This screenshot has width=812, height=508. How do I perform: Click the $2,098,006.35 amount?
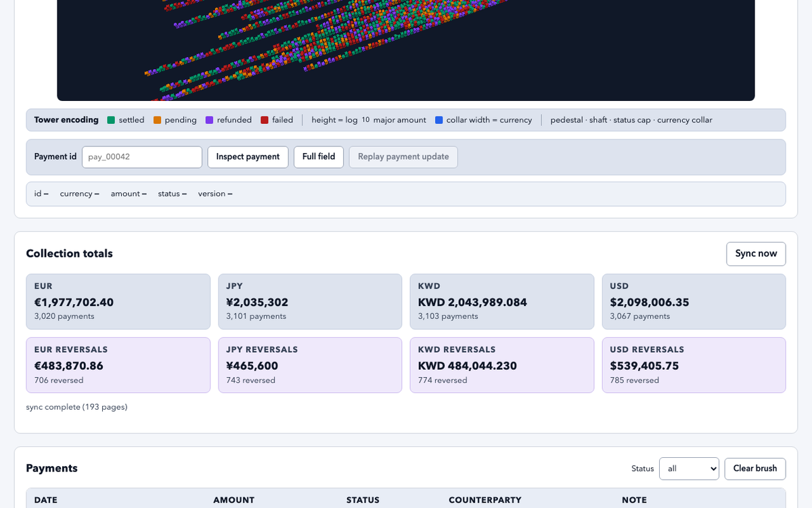pos(650,302)
